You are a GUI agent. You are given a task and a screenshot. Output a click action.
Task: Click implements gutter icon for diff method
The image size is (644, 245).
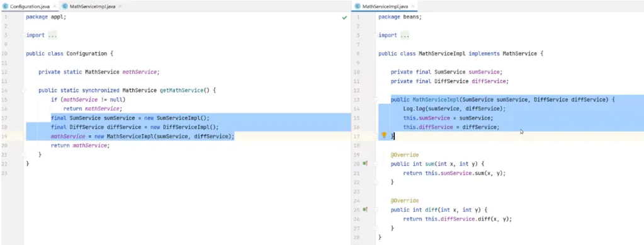pos(365,210)
